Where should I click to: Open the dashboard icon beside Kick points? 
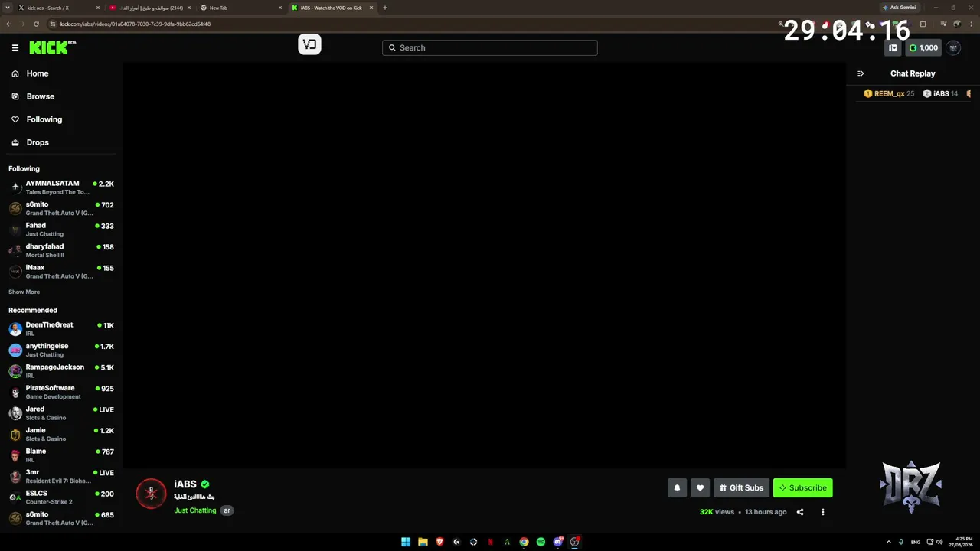coord(893,47)
